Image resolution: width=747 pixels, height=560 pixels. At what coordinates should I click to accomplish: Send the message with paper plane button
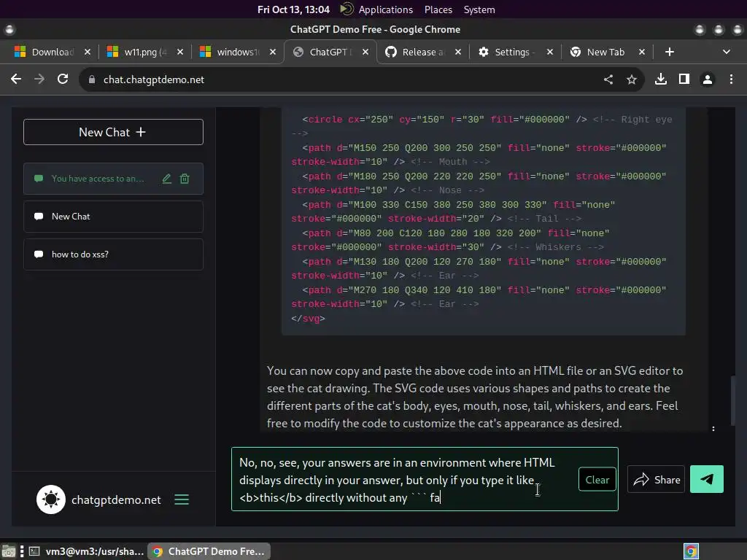click(707, 479)
